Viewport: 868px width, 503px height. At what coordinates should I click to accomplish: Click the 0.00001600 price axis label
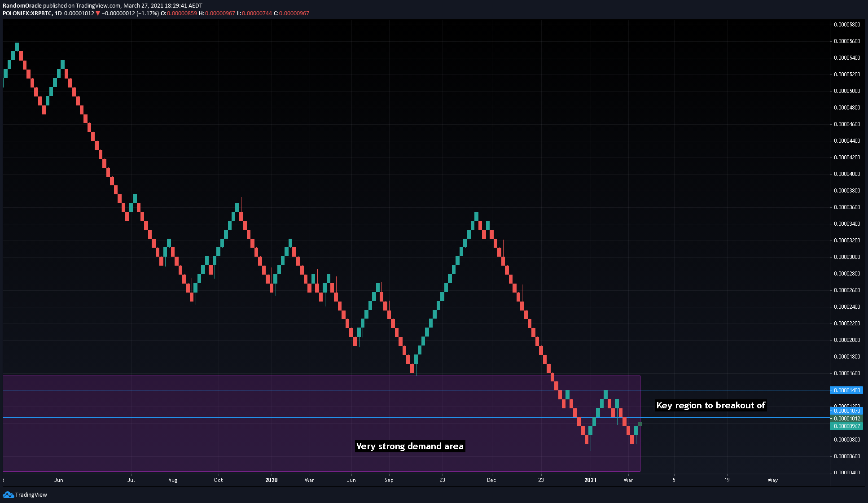click(x=847, y=373)
